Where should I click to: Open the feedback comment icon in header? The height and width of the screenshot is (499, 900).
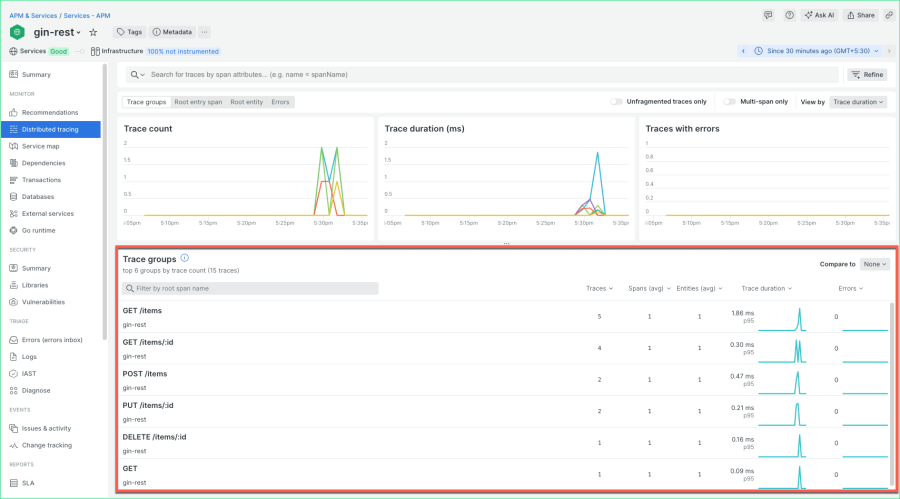[768, 15]
